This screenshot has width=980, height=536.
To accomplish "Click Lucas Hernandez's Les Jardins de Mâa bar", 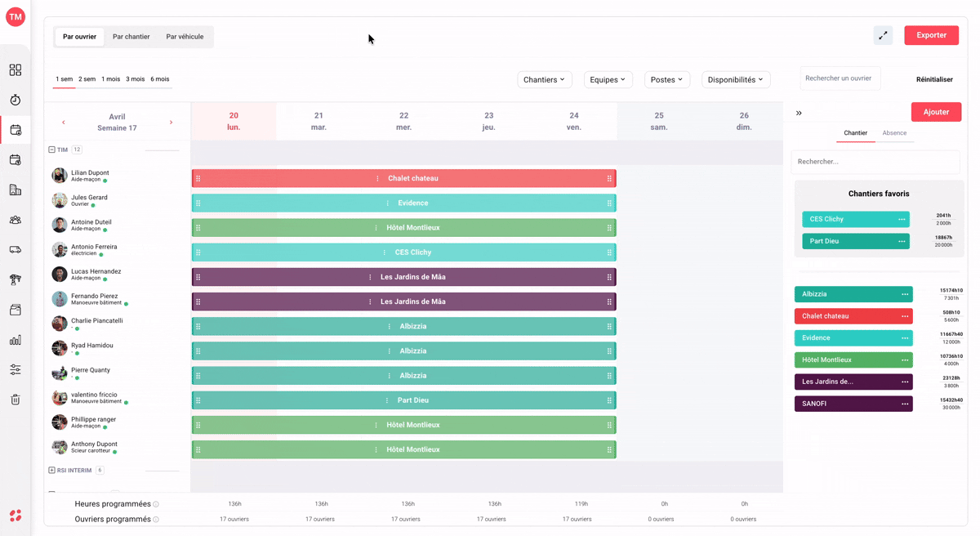I will (x=403, y=277).
